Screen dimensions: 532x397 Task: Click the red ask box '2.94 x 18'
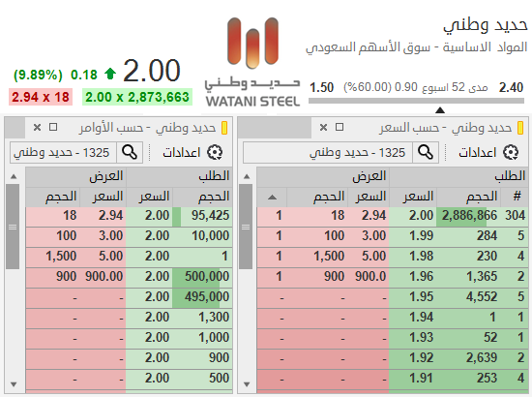point(41,97)
